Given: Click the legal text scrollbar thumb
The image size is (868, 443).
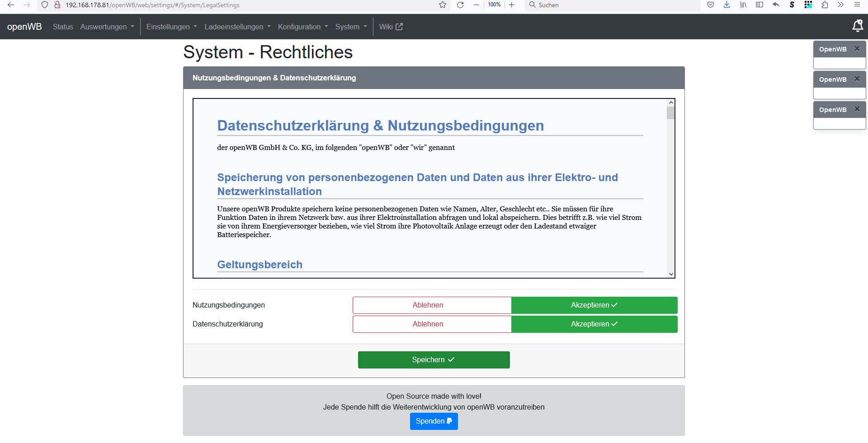Looking at the screenshot, I should pyautogui.click(x=671, y=113).
